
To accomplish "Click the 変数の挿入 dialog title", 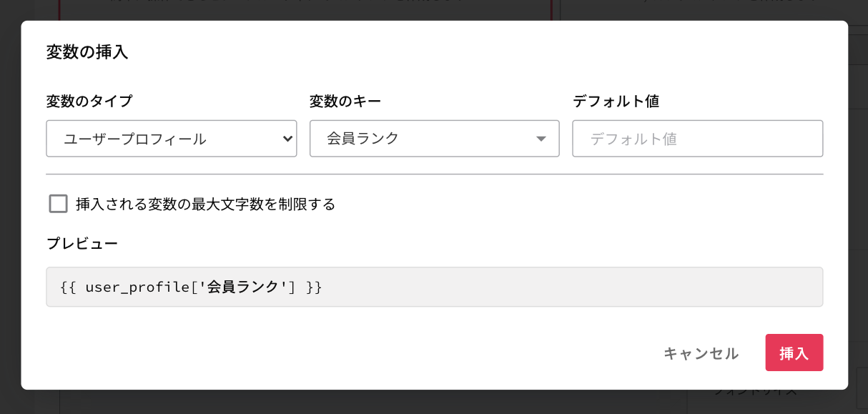I will 87,52.
